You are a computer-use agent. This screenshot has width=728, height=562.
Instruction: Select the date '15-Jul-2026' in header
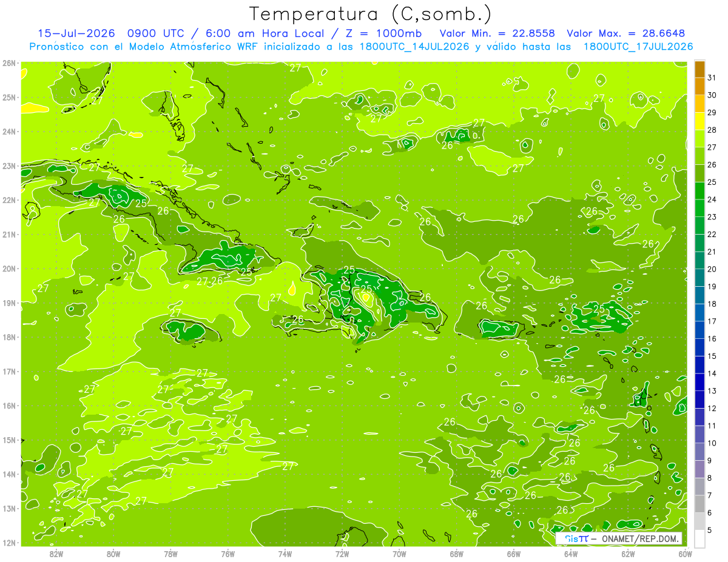click(77, 33)
